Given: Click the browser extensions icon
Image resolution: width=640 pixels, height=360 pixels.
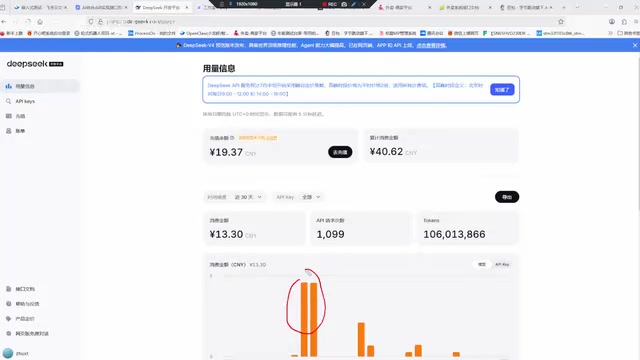Looking at the screenshot, I should [x=624, y=22].
